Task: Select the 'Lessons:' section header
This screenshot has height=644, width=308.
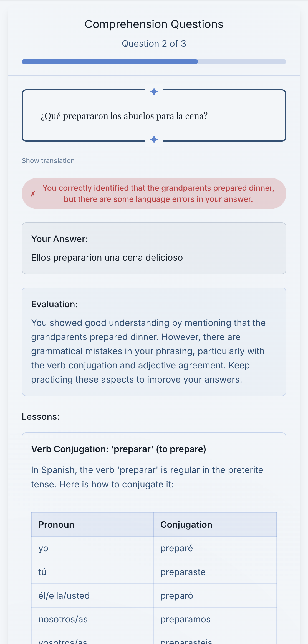Action: (x=41, y=416)
